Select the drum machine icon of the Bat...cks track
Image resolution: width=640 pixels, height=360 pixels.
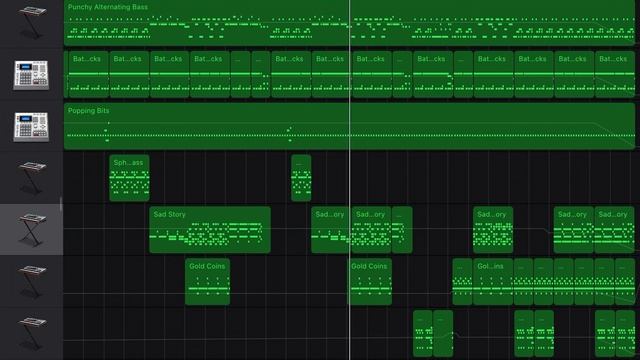tap(31, 75)
